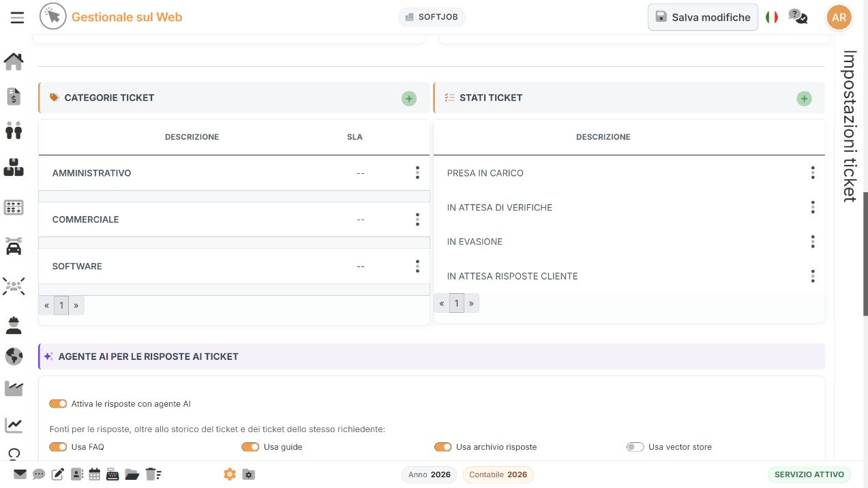Open address book icon in bottom toolbar
The image size is (868, 488).
tap(76, 474)
